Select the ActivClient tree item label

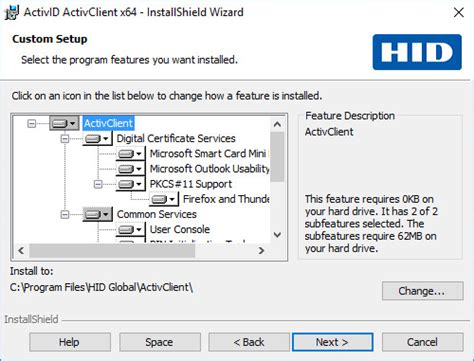(x=108, y=123)
